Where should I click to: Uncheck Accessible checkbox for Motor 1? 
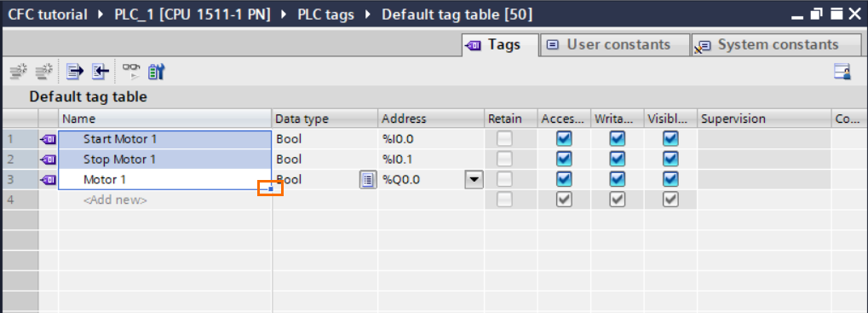click(564, 179)
